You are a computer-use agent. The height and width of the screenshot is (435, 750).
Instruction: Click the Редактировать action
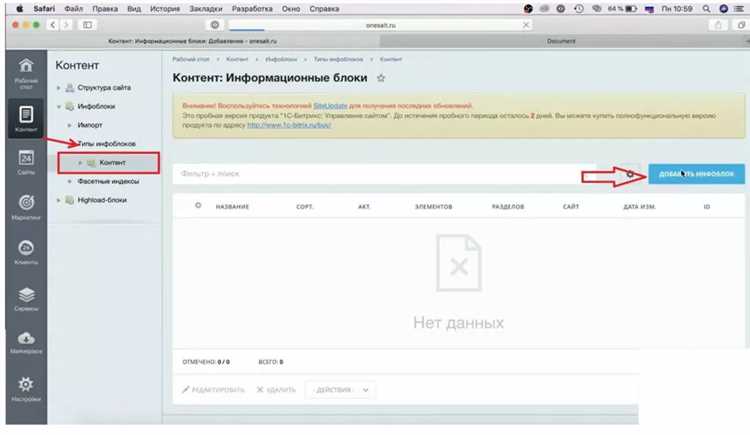point(213,390)
